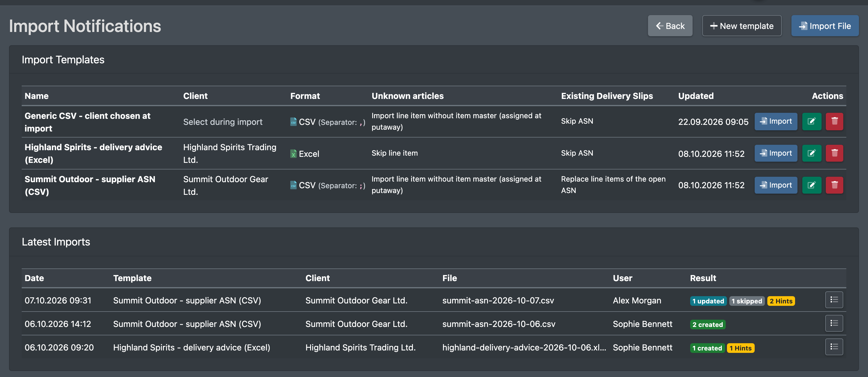Import using Summit Outdoor supplier ASN template
This screenshot has height=377, width=868.
776,185
